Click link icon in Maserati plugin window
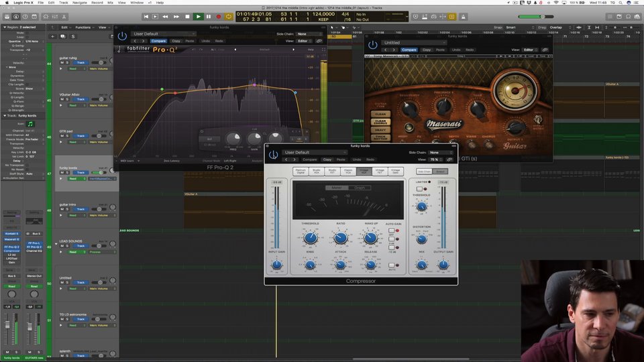 (545, 50)
